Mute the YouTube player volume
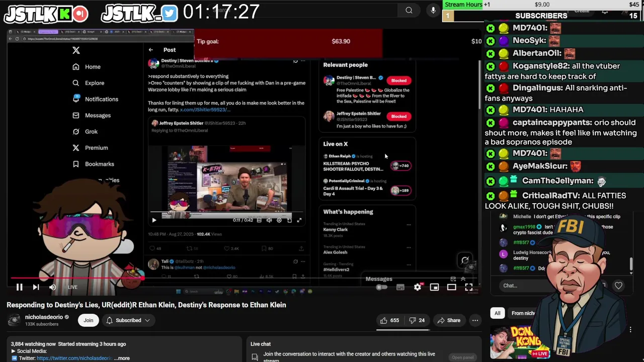The width and height of the screenshot is (644, 362). coord(52,287)
